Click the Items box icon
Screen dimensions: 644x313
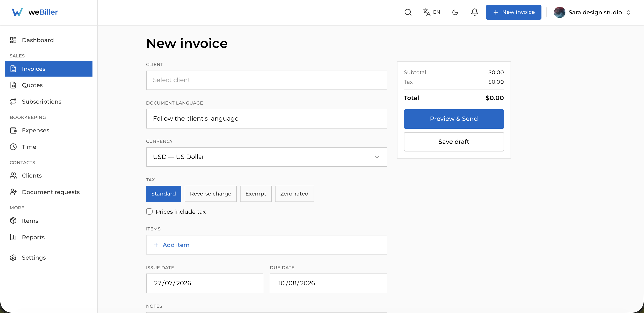13,221
